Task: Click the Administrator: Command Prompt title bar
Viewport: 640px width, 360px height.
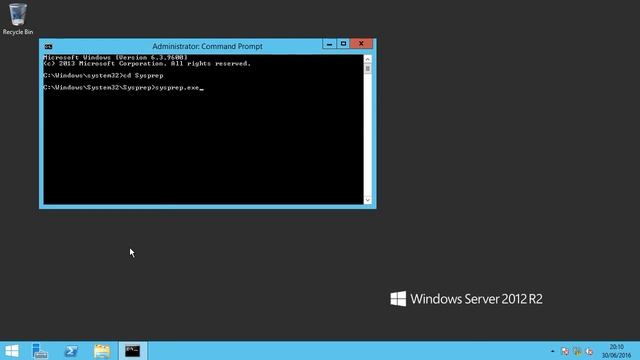Action: 207,47
